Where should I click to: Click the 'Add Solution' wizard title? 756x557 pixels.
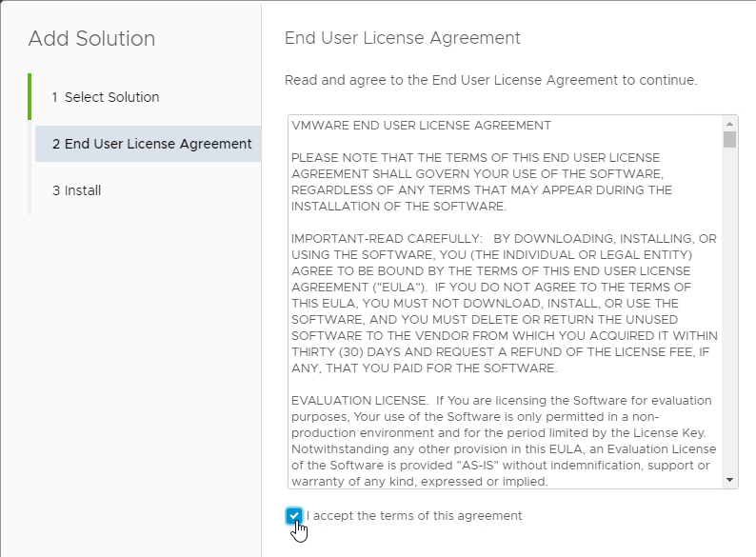point(91,39)
